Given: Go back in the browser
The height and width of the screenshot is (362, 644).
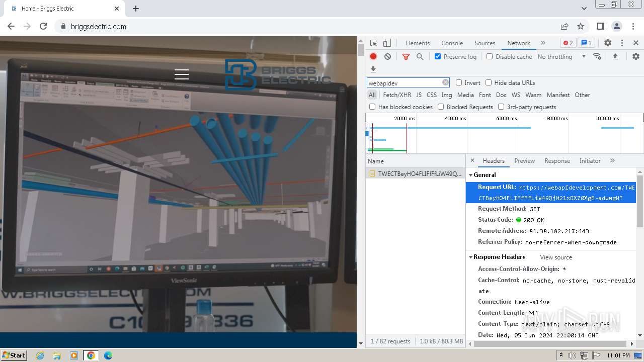Looking at the screenshot, I should coord(11,26).
